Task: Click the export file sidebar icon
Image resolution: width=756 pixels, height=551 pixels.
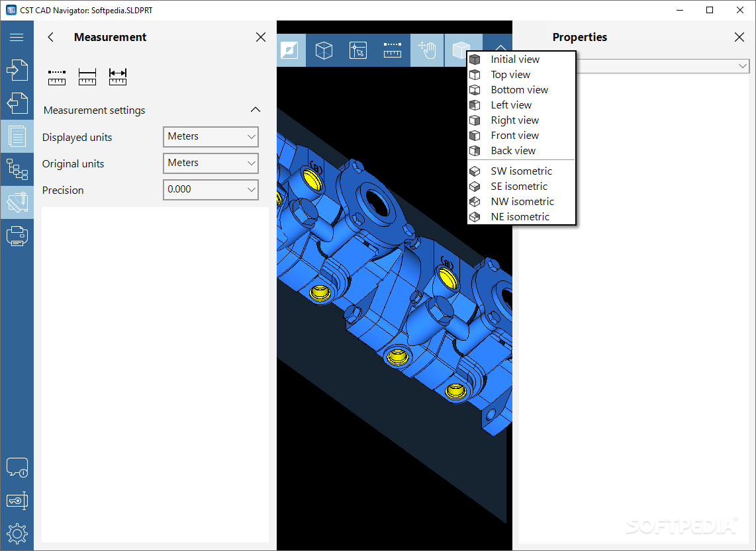Action: [17, 103]
